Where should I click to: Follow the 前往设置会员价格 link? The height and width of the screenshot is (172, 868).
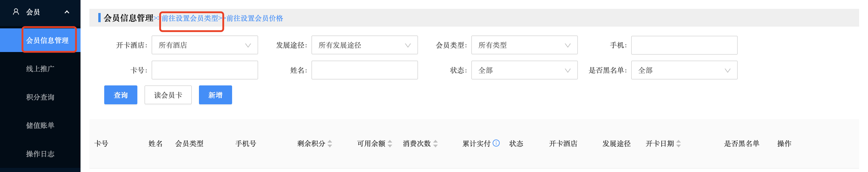coord(255,18)
